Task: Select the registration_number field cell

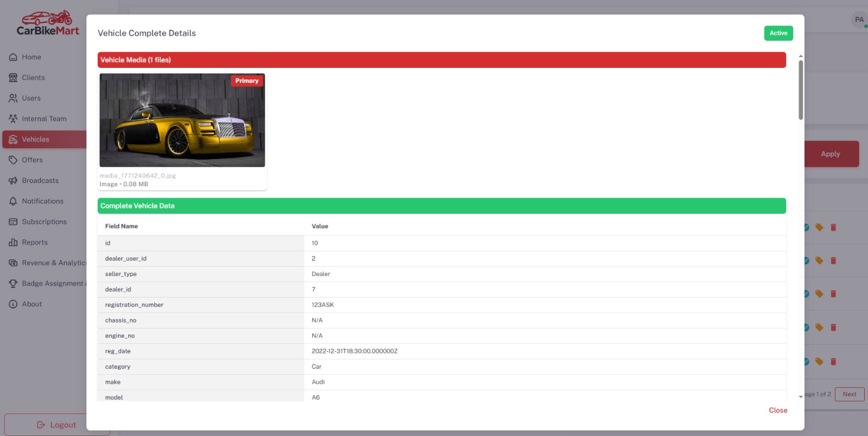Action: coord(201,305)
